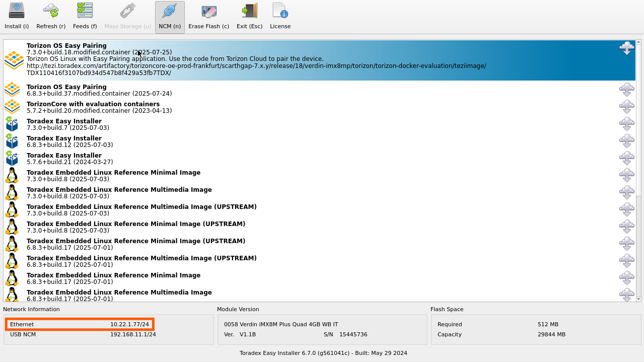Image resolution: width=644 pixels, height=362 pixels.
Task: Click download icon for Minimal Image (UPSTREAM) 6.8.3
Action: click(x=627, y=244)
